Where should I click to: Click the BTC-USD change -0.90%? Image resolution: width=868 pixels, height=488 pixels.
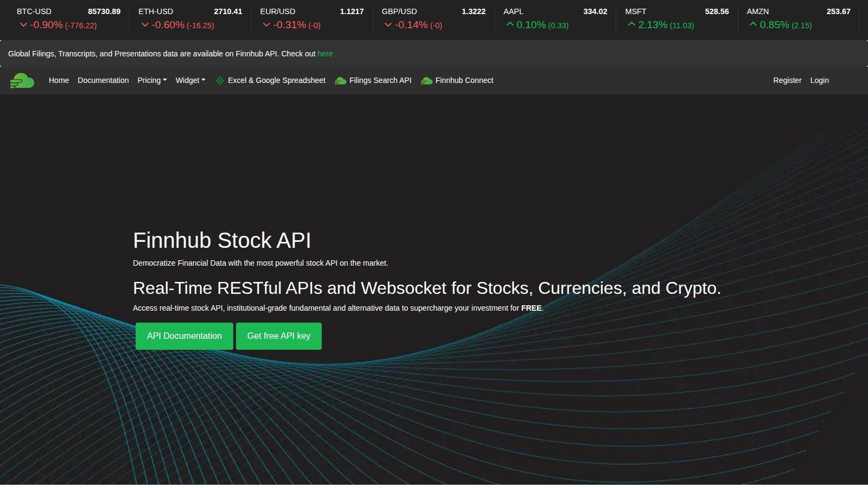(46, 25)
